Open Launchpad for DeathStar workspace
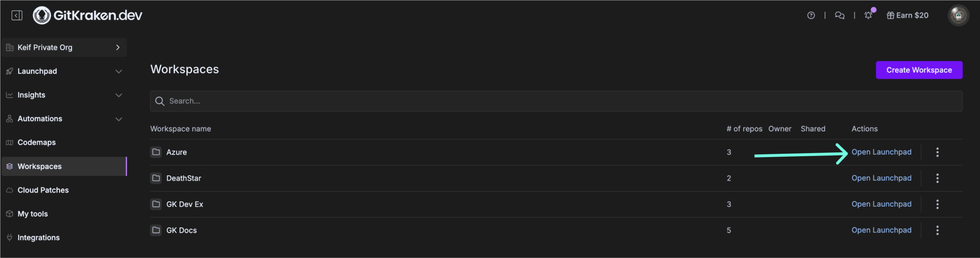This screenshot has height=258, width=980. coord(881,178)
